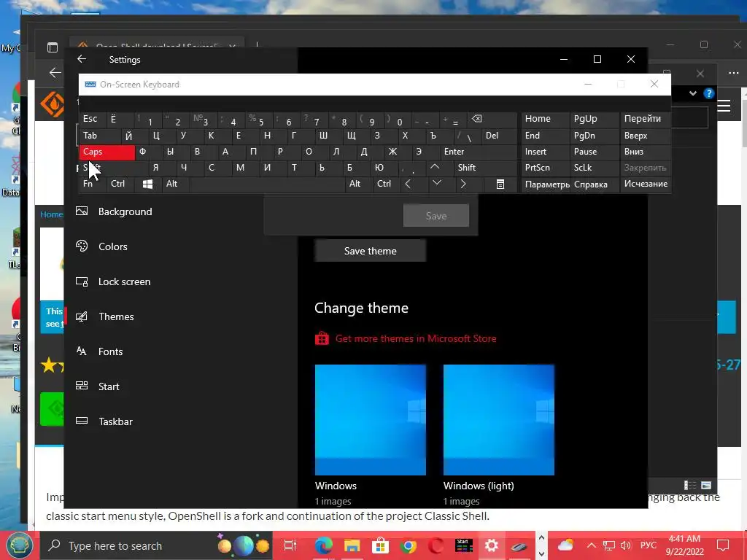Click the Themes brush icon
Image resolution: width=747 pixels, height=560 pixels.
pos(82,316)
